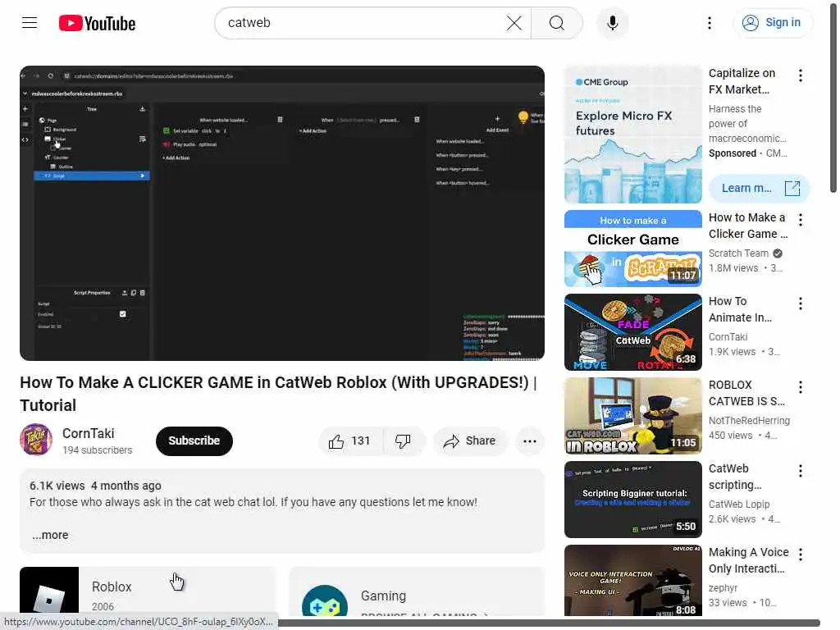The image size is (840, 630).
Task: Open the CornTaki channel name link
Action: pyautogui.click(x=89, y=433)
